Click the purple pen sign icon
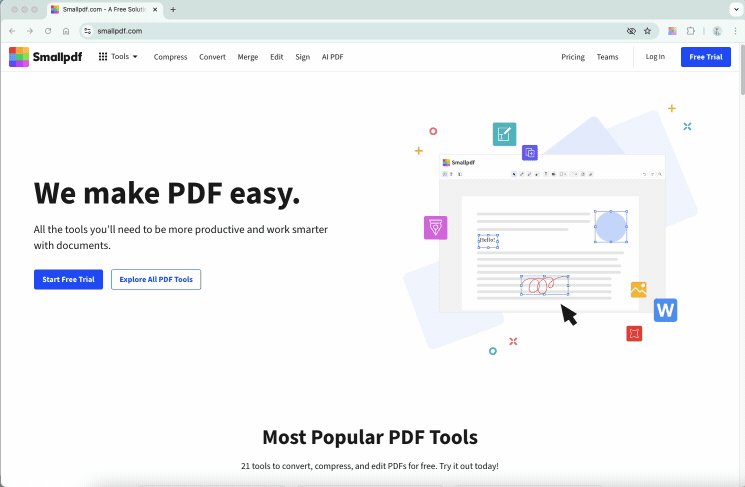This screenshot has height=487, width=745. tap(435, 228)
